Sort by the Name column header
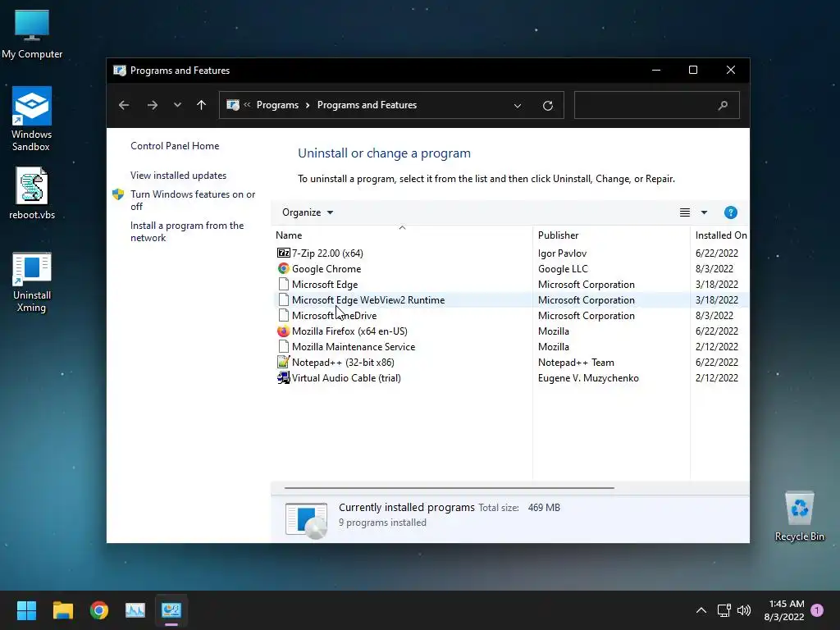 click(404, 235)
